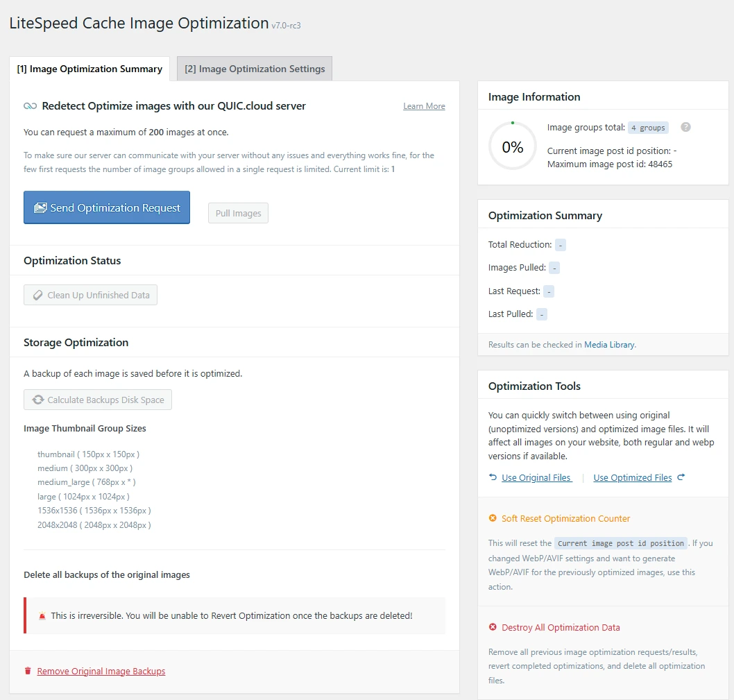Click the 'Optimization Summary' panel heading
Image resolution: width=734 pixels, height=700 pixels.
545,215
